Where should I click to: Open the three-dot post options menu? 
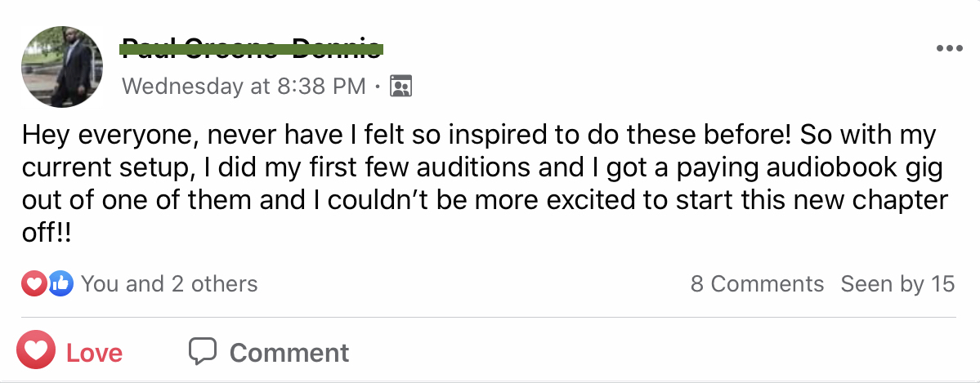tap(949, 49)
